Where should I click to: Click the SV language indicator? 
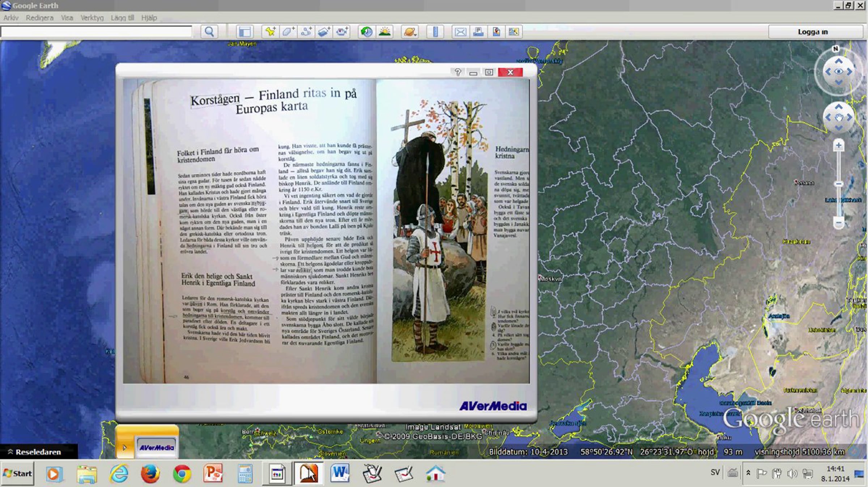click(x=715, y=473)
